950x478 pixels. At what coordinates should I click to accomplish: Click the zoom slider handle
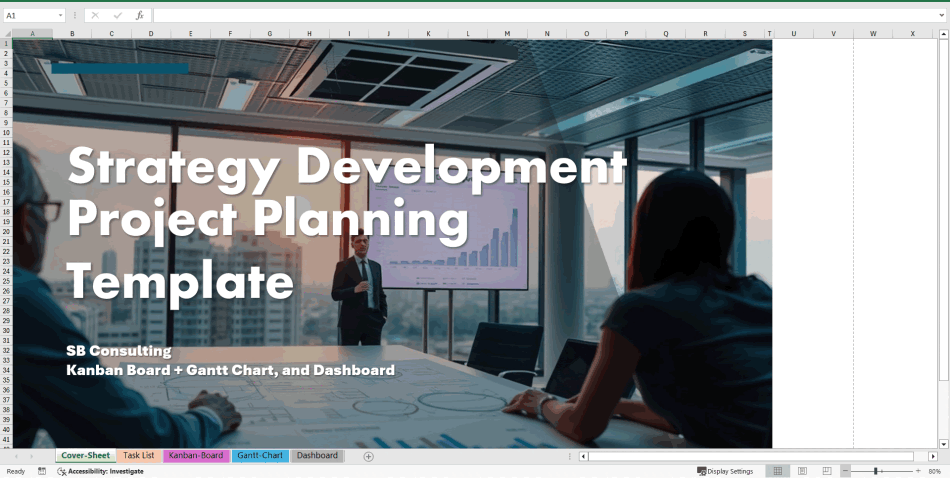875,471
